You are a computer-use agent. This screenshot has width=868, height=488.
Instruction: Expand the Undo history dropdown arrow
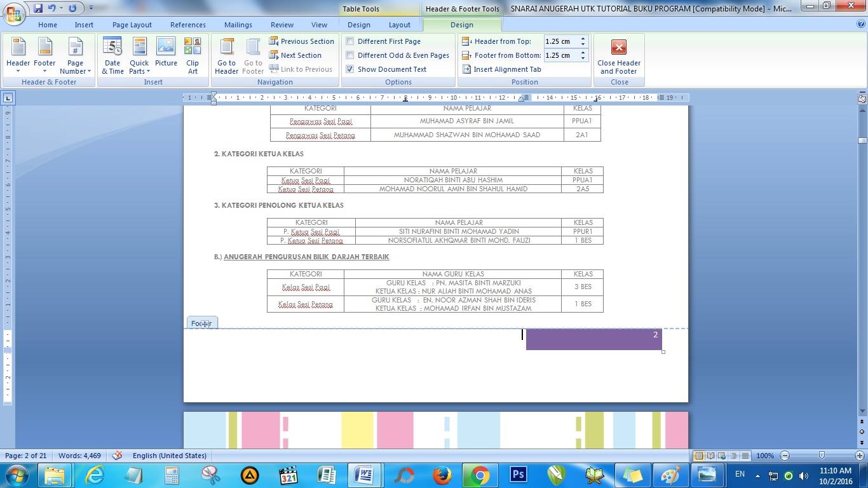coord(61,8)
